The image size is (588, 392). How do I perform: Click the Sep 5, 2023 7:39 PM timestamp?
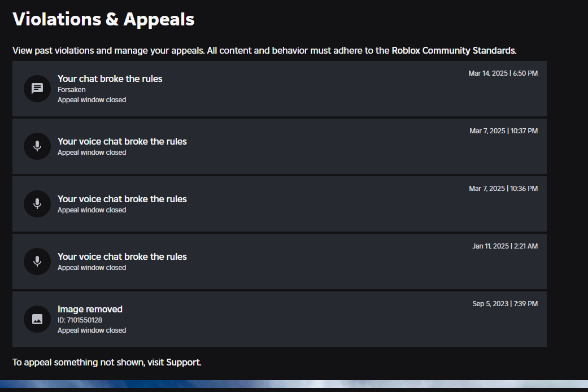tap(505, 304)
